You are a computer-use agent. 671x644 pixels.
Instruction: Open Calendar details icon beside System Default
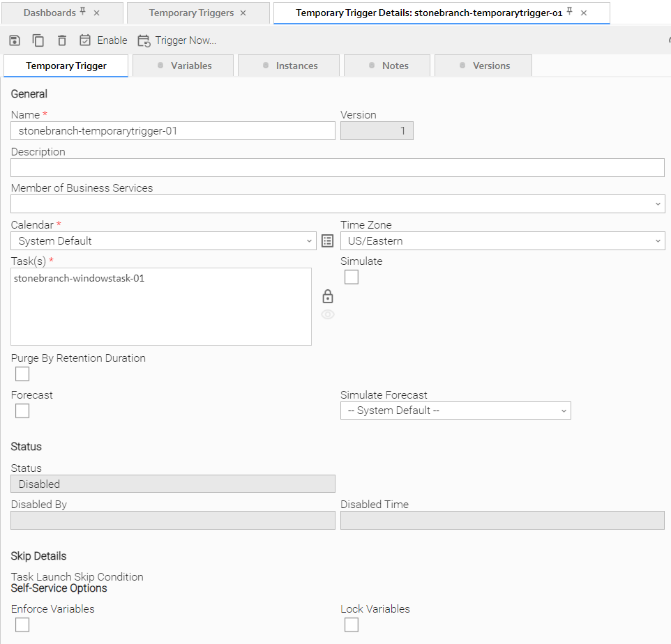328,241
